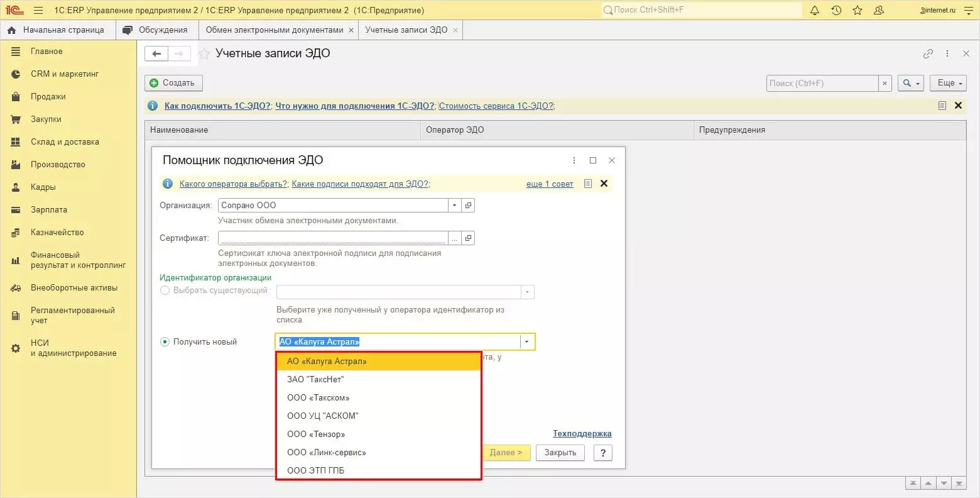
Task: Expand the existing identifier dropdown arrow
Action: (528, 292)
